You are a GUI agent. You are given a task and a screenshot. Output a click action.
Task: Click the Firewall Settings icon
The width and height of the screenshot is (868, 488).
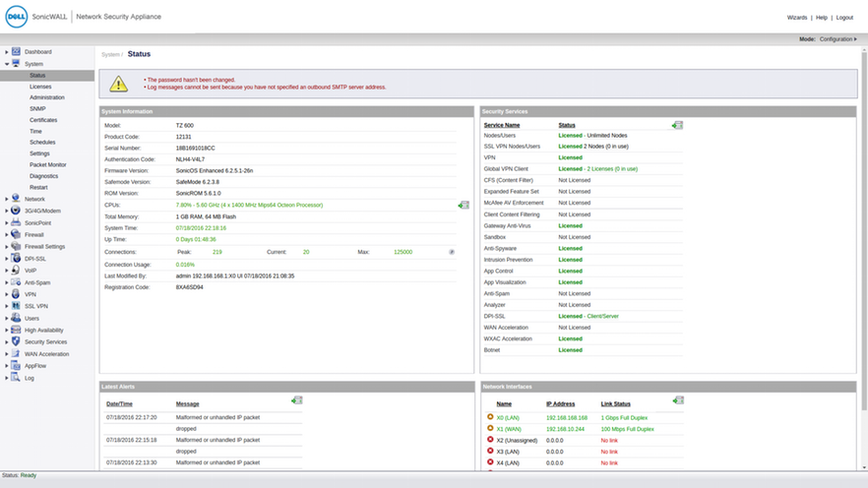[x=16, y=246]
